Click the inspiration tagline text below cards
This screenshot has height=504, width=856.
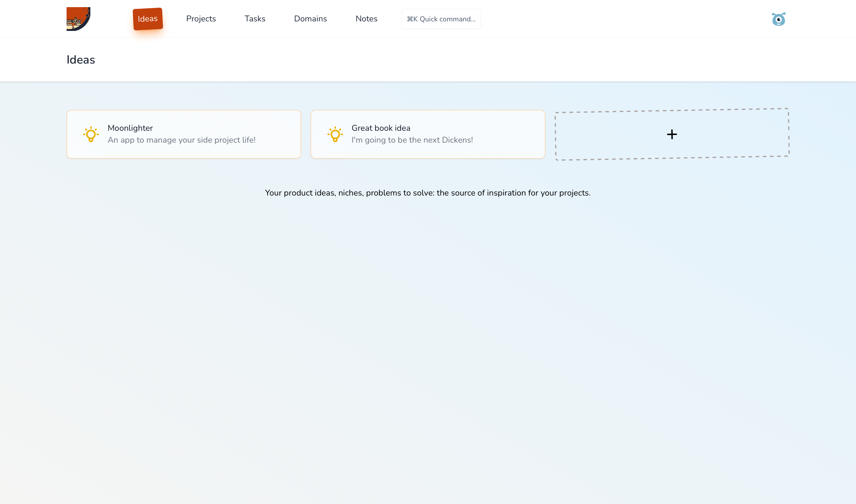point(428,193)
